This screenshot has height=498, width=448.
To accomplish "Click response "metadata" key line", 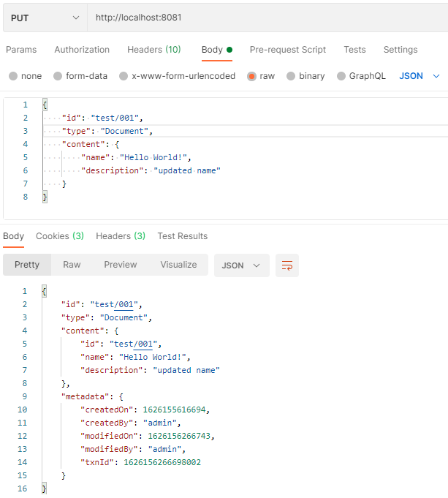I will point(92,396).
